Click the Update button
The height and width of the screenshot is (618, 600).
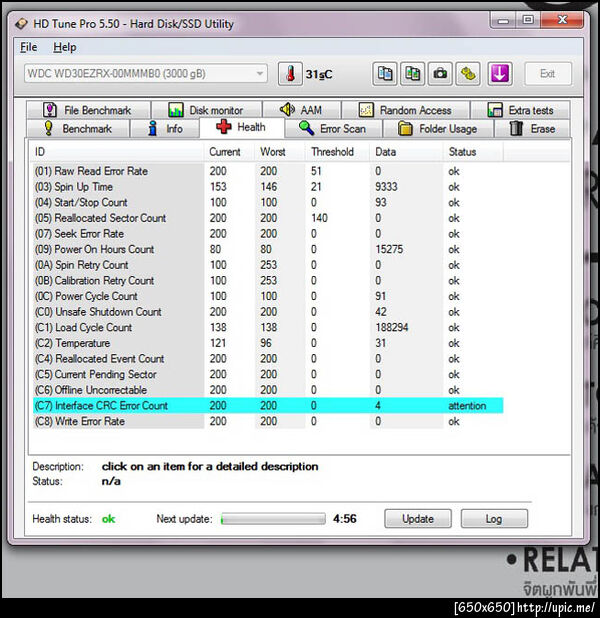point(418,519)
